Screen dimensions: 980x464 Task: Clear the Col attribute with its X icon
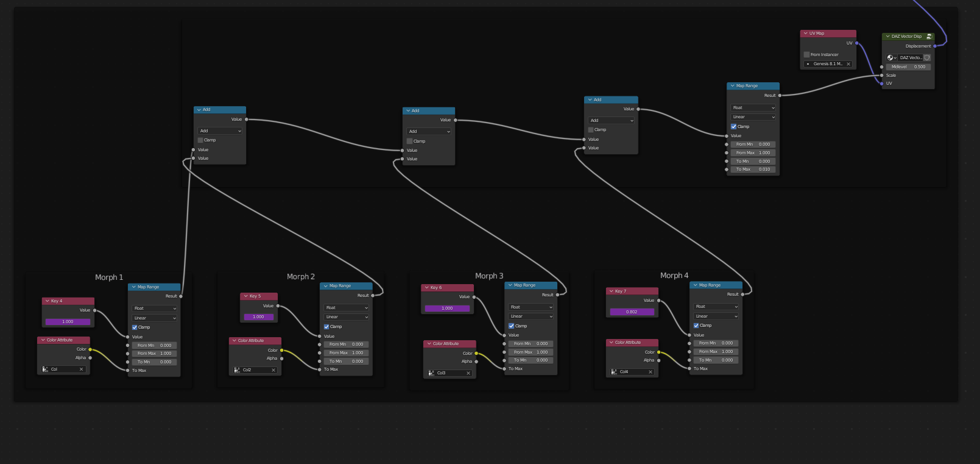[81, 369]
